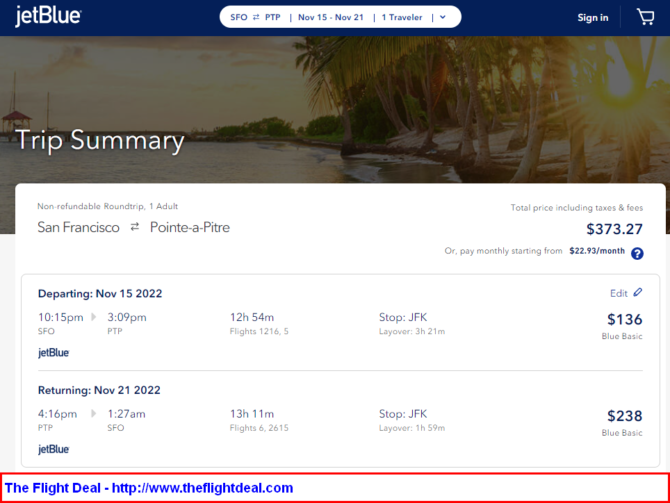Click Flights 1216, 5 text
The height and width of the screenshot is (503, 670).
(x=259, y=331)
